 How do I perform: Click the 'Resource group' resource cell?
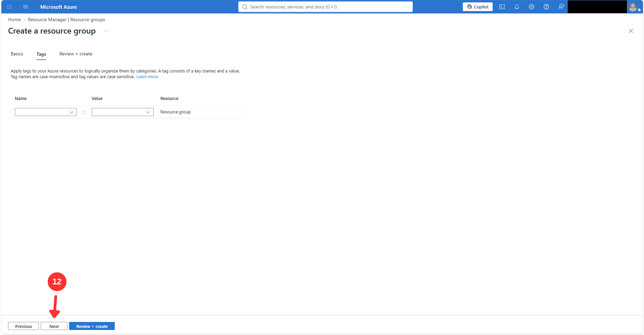[x=175, y=112]
